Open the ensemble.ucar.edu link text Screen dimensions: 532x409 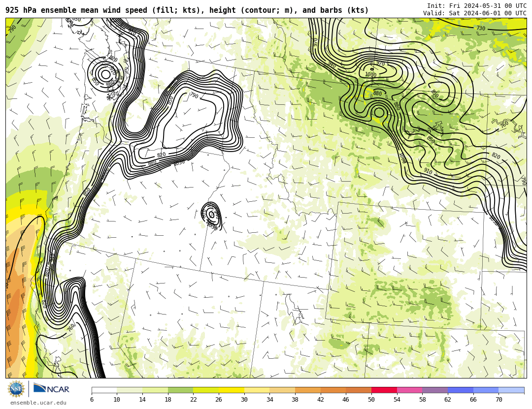[38, 403]
